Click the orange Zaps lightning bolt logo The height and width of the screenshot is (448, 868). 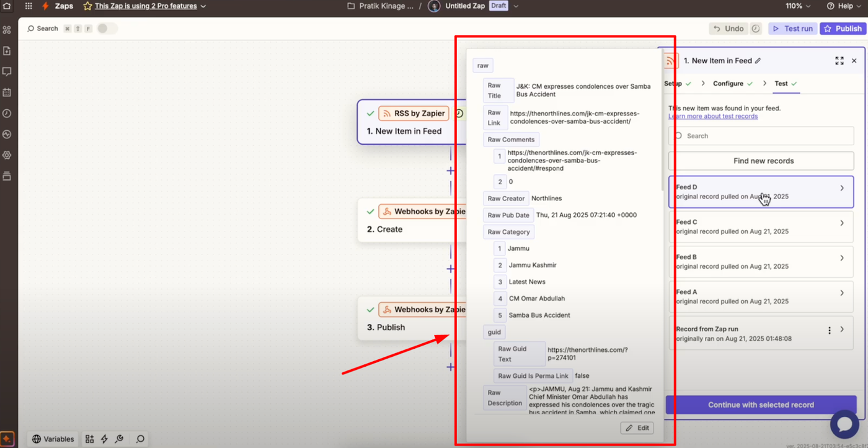tap(45, 6)
